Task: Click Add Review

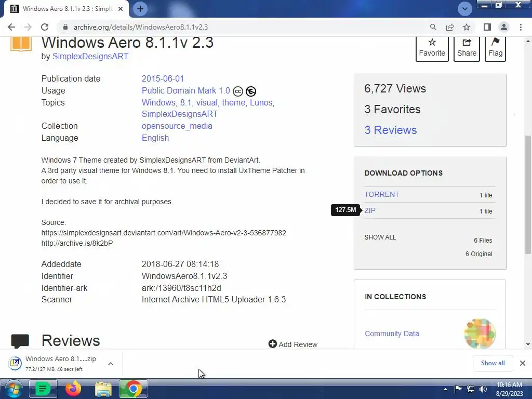Action: coord(293,344)
